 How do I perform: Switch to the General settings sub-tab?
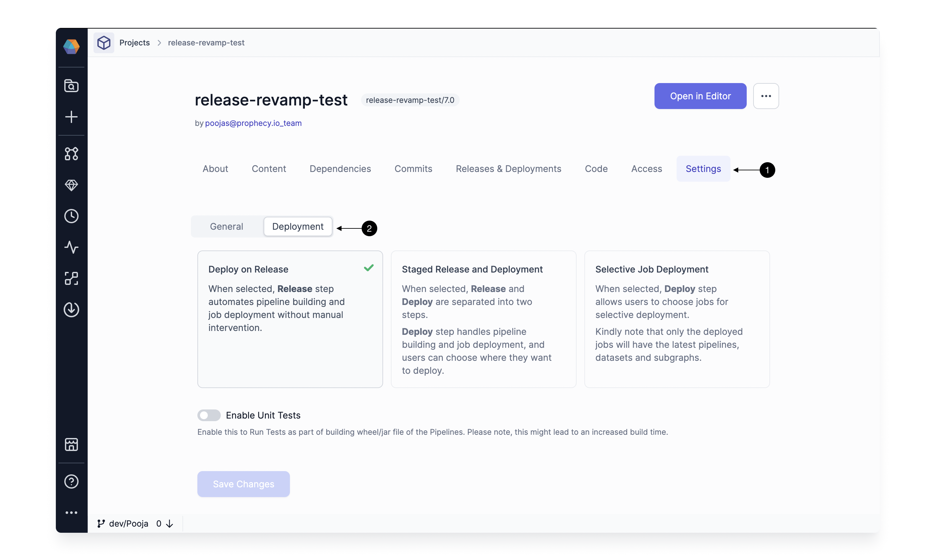(226, 226)
